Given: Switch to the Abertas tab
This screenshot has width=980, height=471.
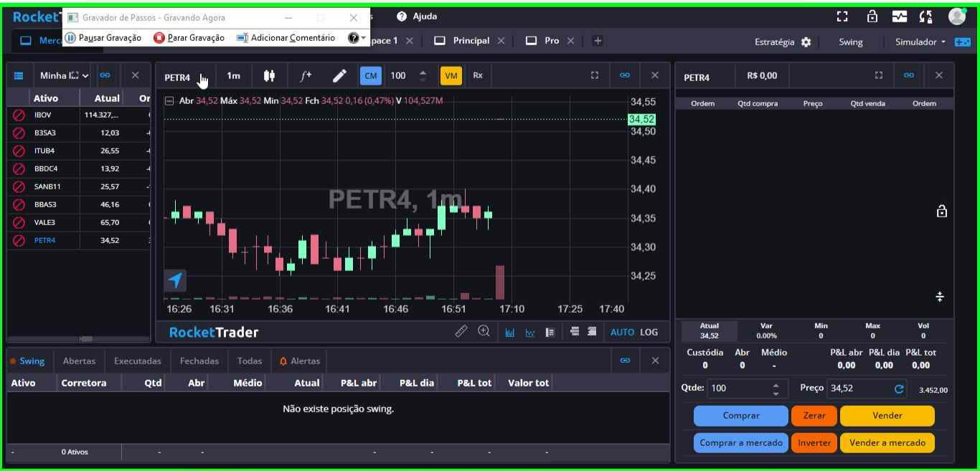Looking at the screenshot, I should click(79, 361).
